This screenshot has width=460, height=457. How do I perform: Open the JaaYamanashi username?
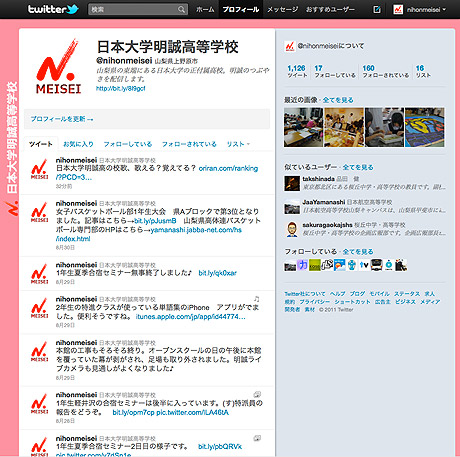(x=324, y=202)
